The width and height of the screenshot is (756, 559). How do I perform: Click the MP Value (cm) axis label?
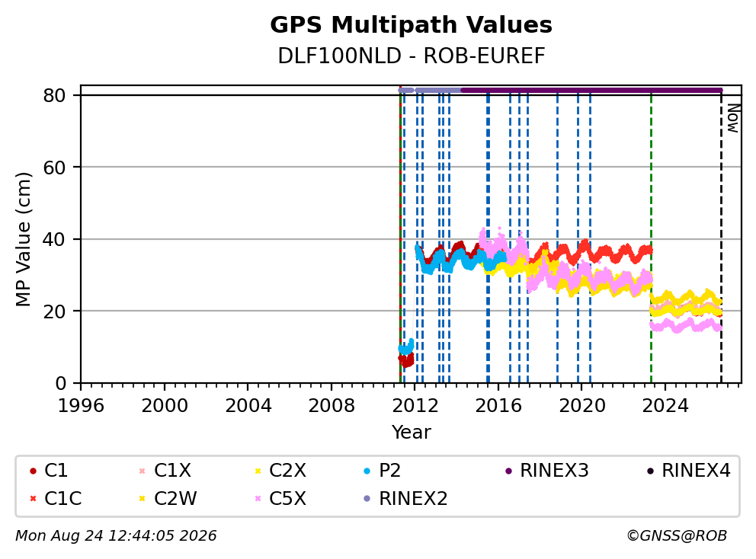tap(23, 239)
